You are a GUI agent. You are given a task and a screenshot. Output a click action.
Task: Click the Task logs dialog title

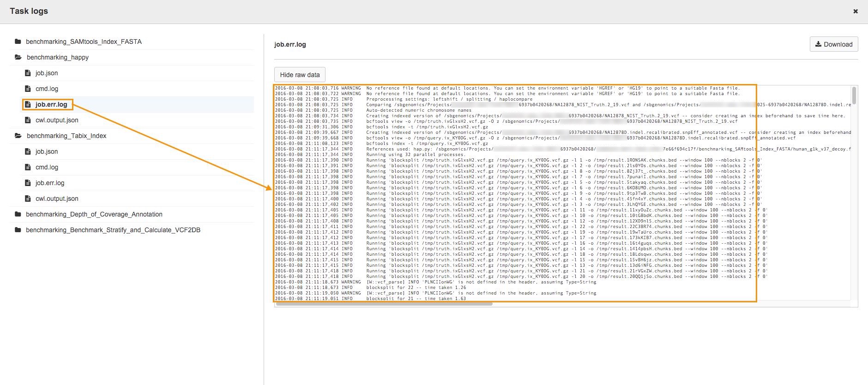tap(29, 11)
